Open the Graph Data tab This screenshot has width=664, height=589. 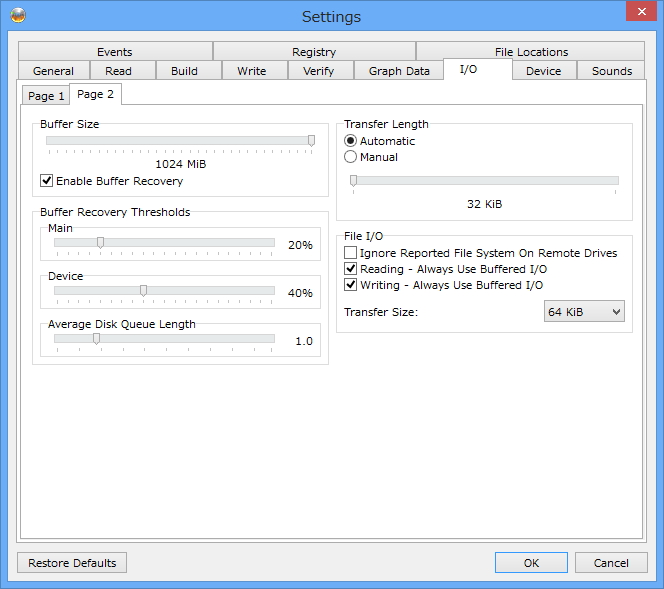(x=399, y=71)
